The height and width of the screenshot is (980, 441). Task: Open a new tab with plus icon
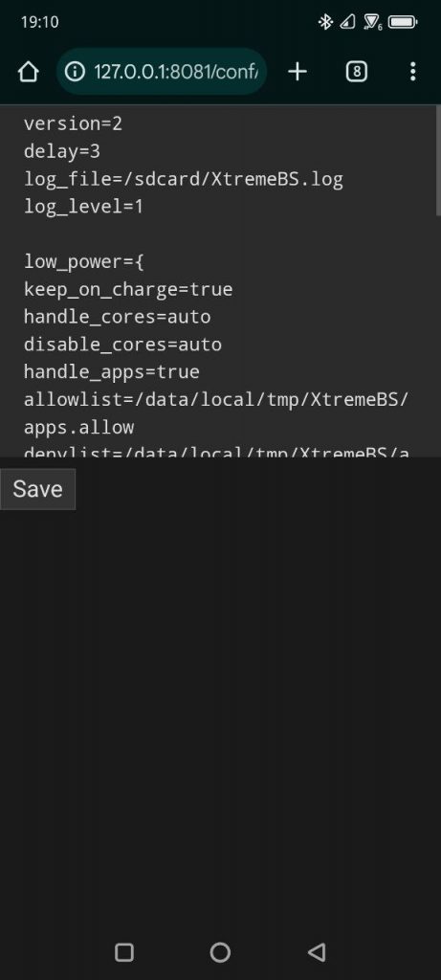[x=298, y=72]
